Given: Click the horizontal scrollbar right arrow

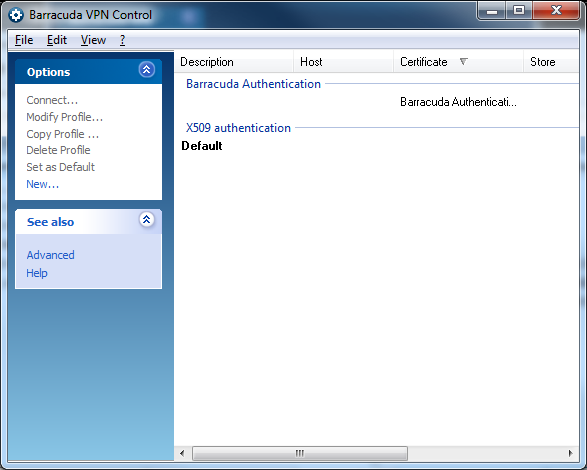Looking at the screenshot, I should point(571,454).
